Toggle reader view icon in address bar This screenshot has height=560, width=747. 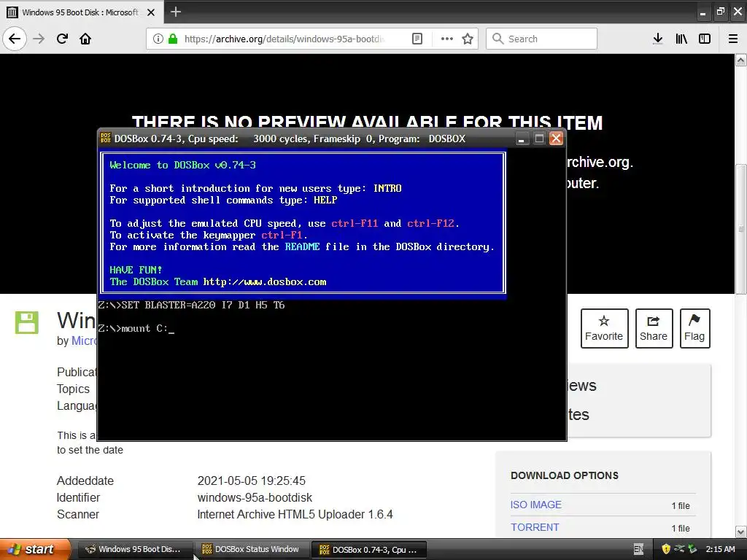tap(417, 39)
